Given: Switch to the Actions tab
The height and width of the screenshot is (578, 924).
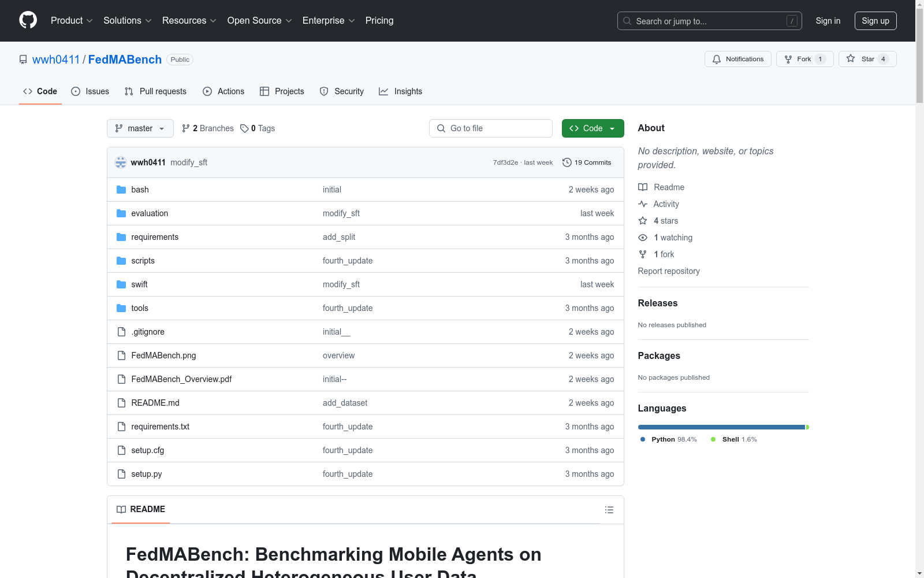Looking at the screenshot, I should (223, 91).
